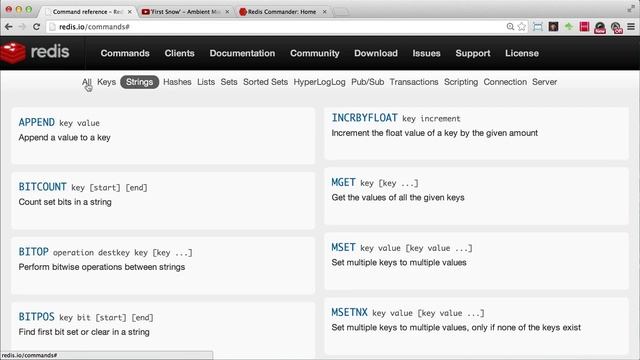The width and height of the screenshot is (640, 360).
Task: Close the First Snow YouTube tab
Action: point(227,12)
